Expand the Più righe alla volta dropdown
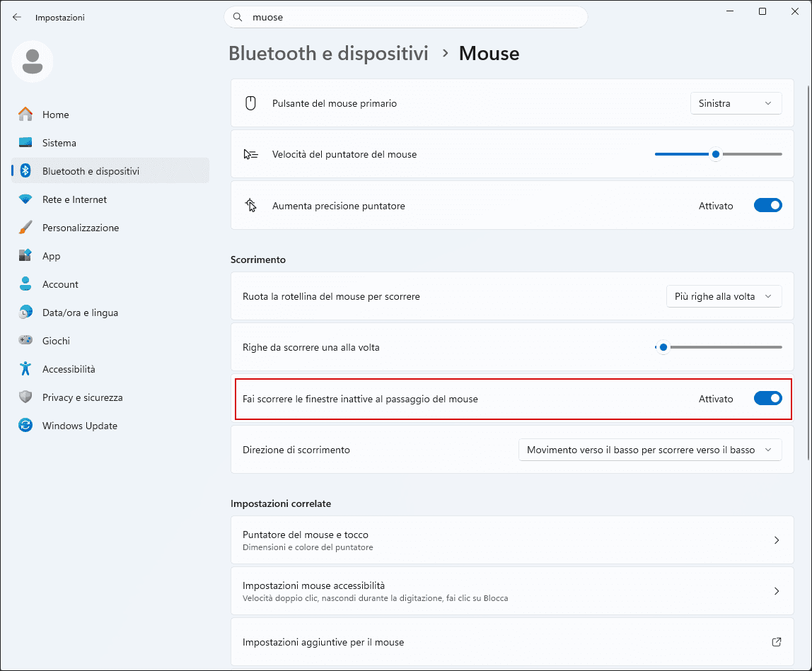The image size is (812, 671). [724, 297]
